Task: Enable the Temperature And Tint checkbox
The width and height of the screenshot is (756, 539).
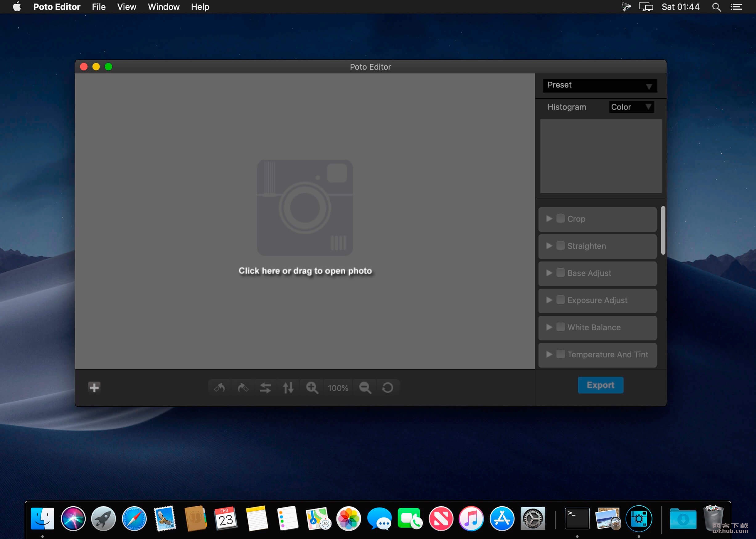Action: [560, 354]
